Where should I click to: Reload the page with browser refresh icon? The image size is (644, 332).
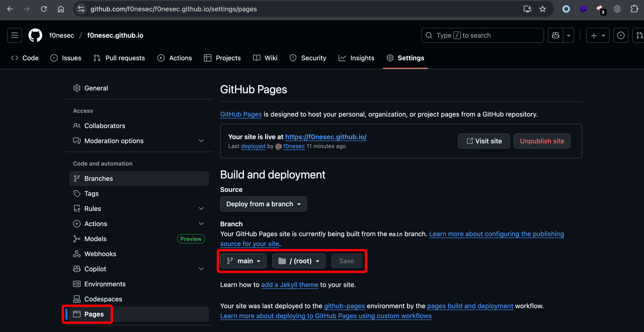coord(44,9)
